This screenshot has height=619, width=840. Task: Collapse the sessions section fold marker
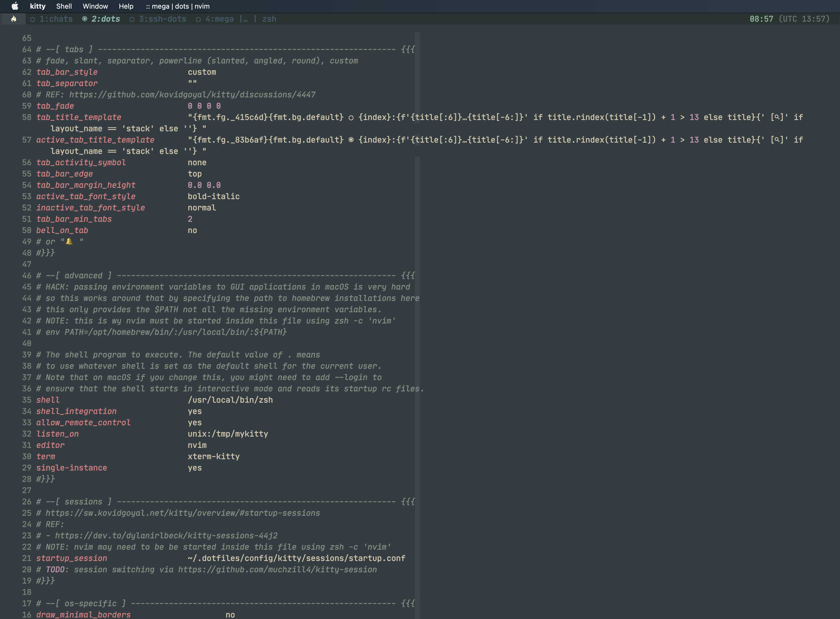[408, 502]
